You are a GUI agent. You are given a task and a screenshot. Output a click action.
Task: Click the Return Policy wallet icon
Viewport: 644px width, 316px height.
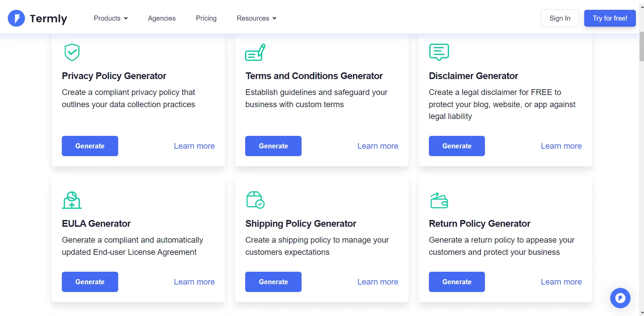440,199
